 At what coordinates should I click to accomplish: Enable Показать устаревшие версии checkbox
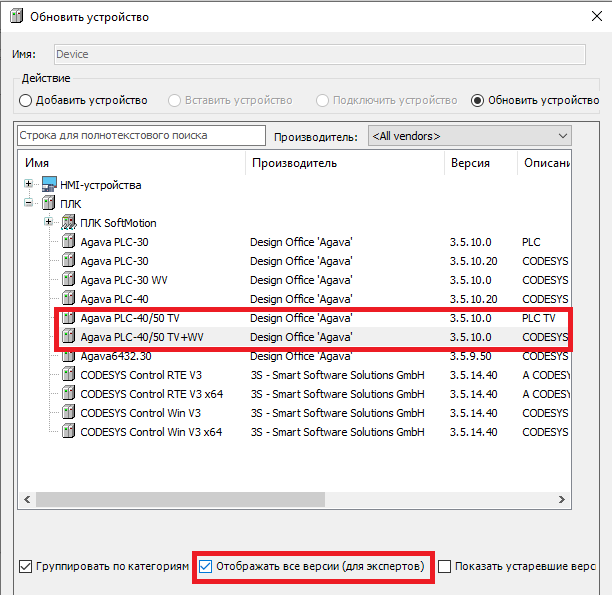coord(444,566)
